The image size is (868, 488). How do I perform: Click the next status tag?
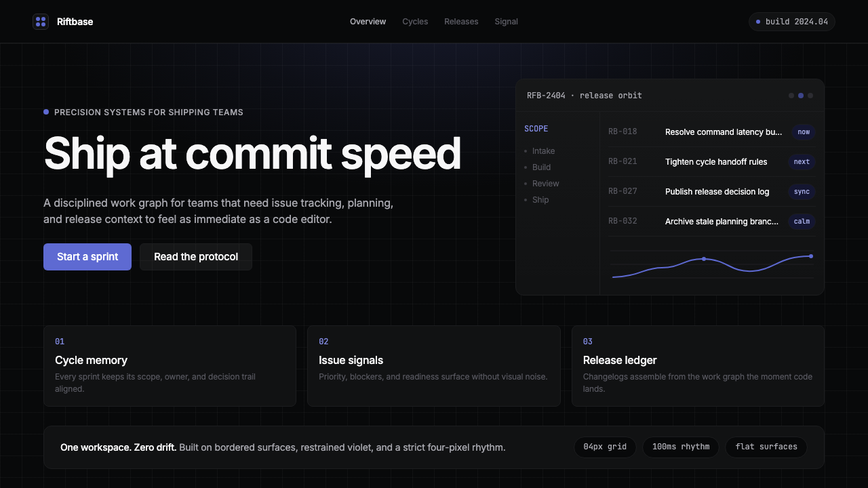pos(802,162)
